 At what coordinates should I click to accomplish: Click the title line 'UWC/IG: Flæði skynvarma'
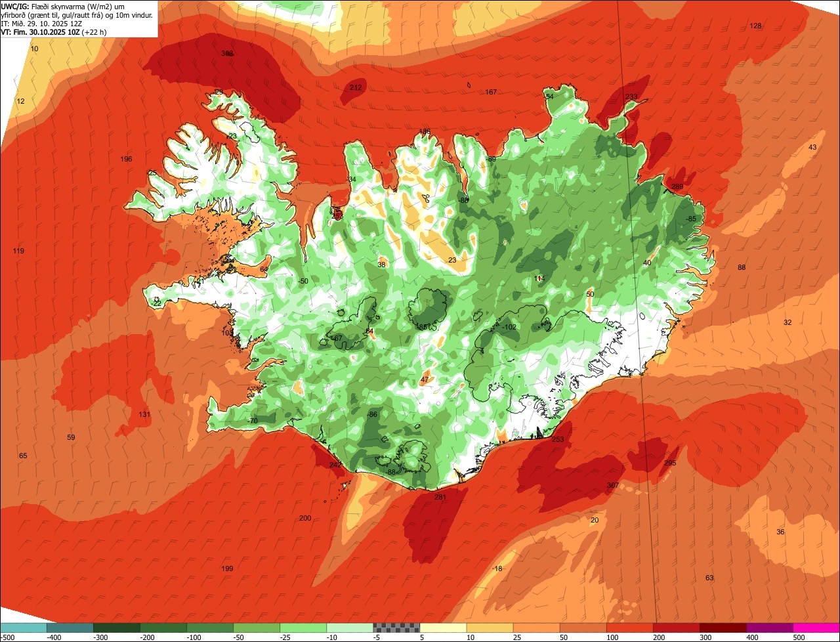(x=62, y=6)
